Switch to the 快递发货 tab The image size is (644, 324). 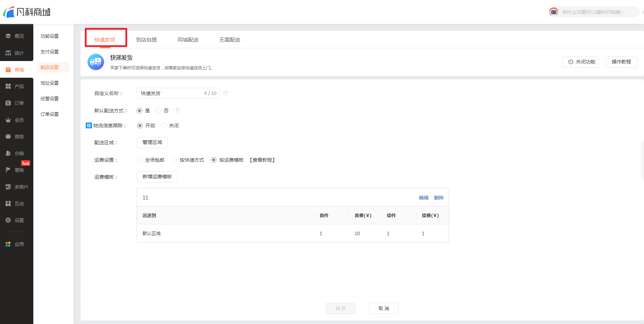pyautogui.click(x=105, y=40)
